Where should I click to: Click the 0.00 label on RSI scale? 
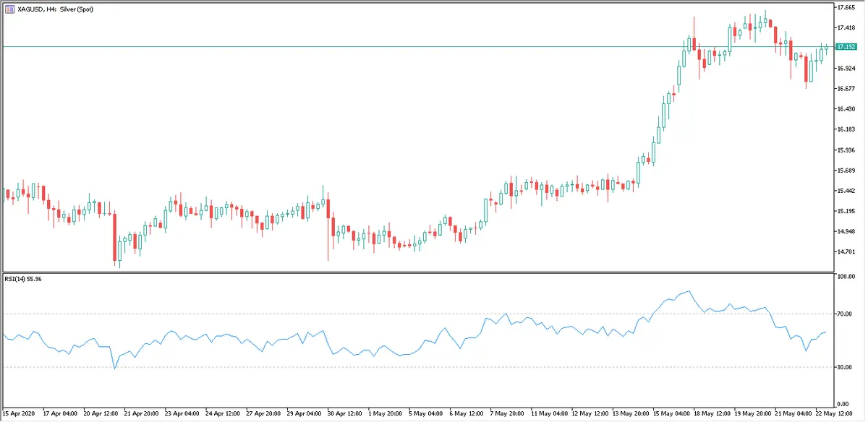click(x=843, y=404)
